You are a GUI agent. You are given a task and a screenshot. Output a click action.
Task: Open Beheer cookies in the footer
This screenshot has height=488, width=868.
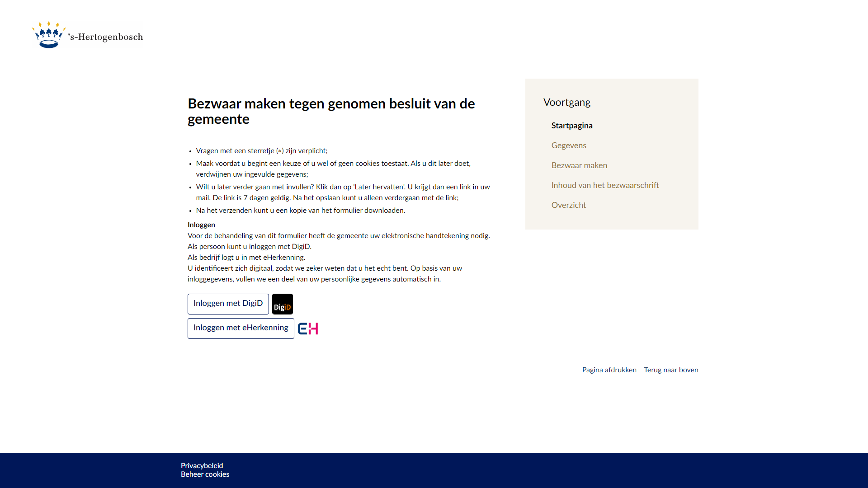[205, 474]
